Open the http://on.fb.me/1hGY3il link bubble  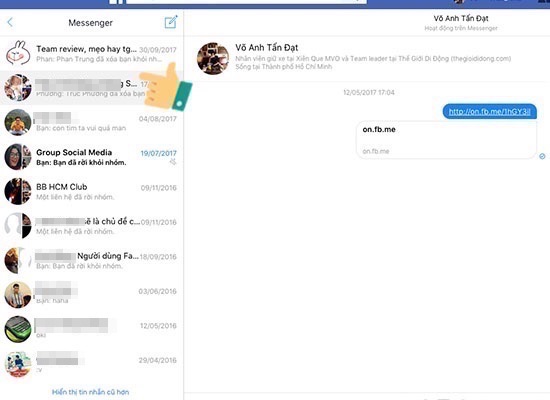pyautogui.click(x=490, y=112)
